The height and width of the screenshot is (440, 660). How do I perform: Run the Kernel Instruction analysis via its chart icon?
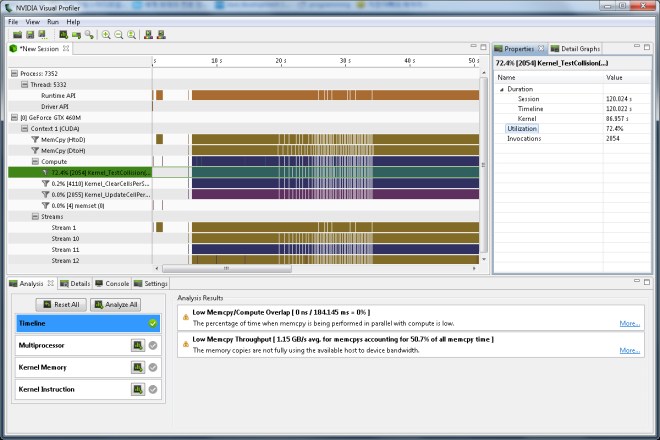click(x=138, y=389)
